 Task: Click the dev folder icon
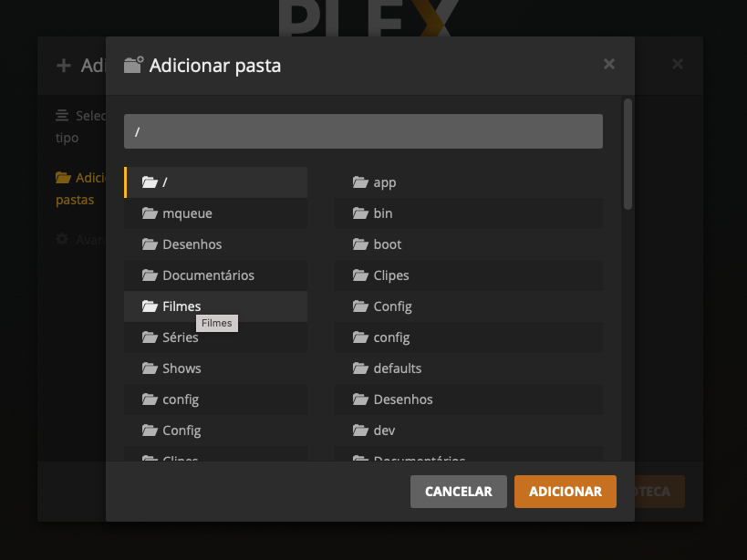[360, 430]
